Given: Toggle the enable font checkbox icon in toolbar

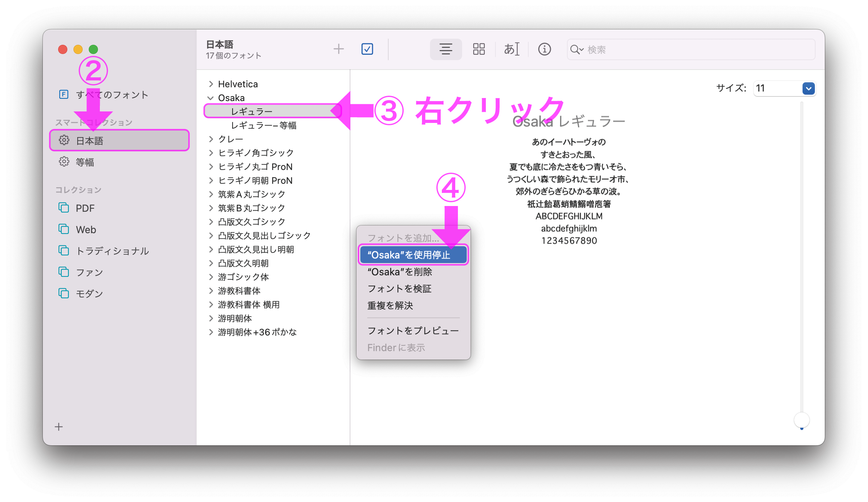Looking at the screenshot, I should [x=367, y=49].
